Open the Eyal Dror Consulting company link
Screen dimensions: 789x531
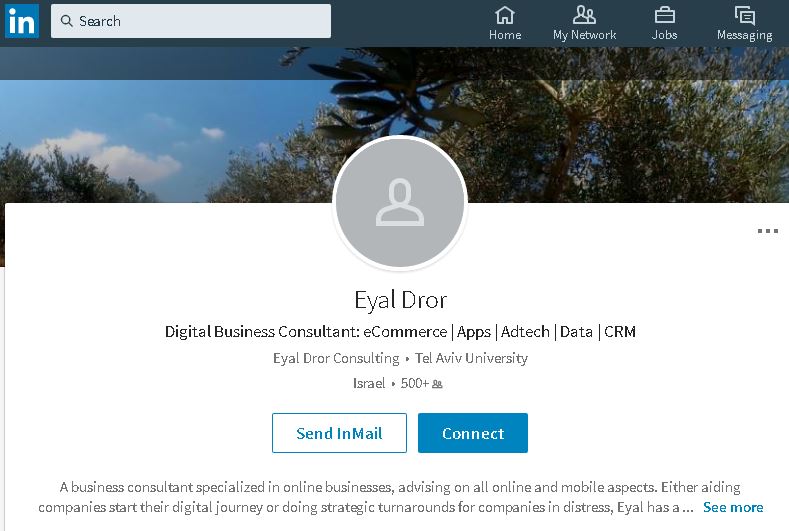335,358
